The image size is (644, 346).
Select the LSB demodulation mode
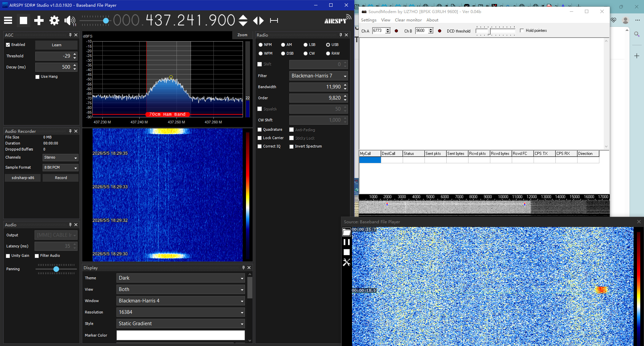pos(305,45)
